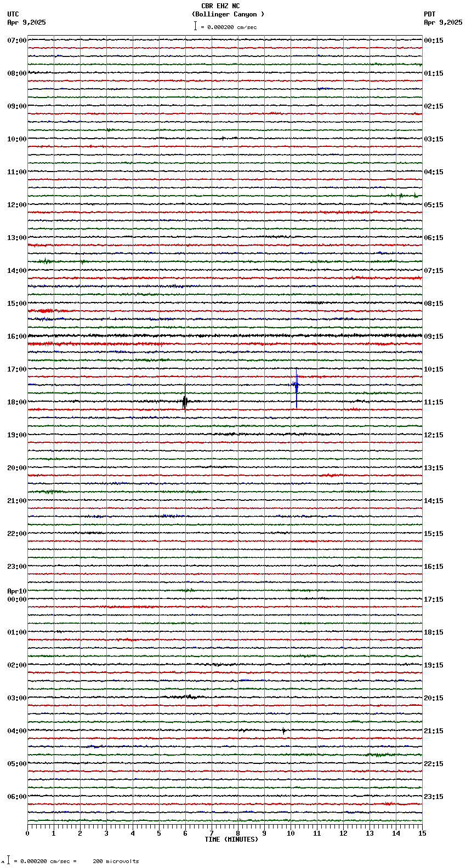Image resolution: width=466 pixels, height=868 pixels.
Task: Click the '10:15' PDT time label
Action: point(434,369)
